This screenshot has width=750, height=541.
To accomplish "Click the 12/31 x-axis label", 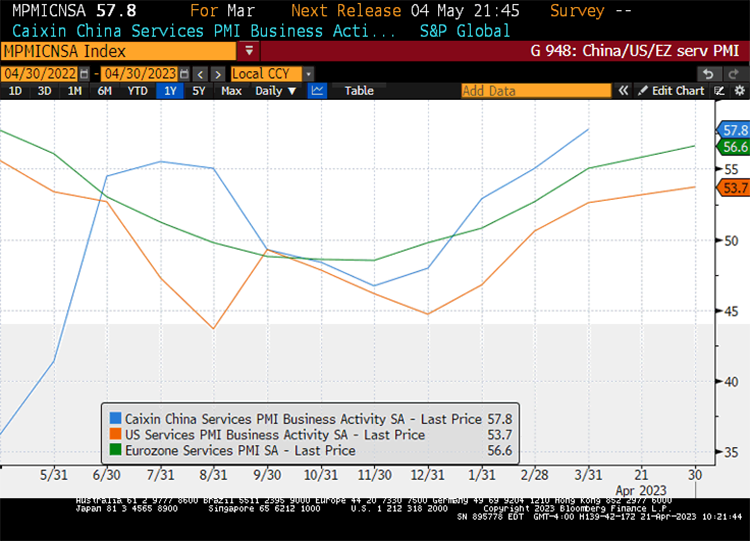I will pos(428,475).
